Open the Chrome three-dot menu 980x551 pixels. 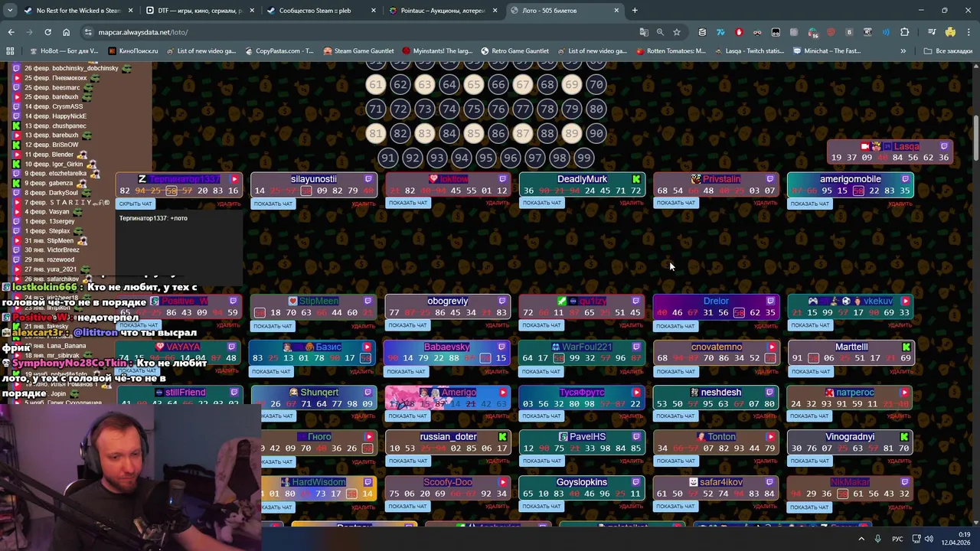[x=969, y=32]
